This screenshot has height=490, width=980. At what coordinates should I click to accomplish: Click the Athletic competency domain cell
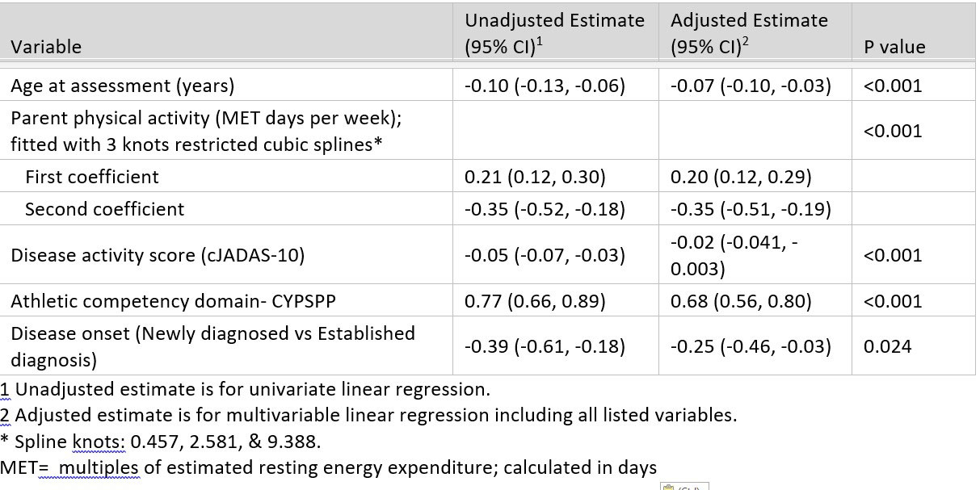click(x=173, y=302)
